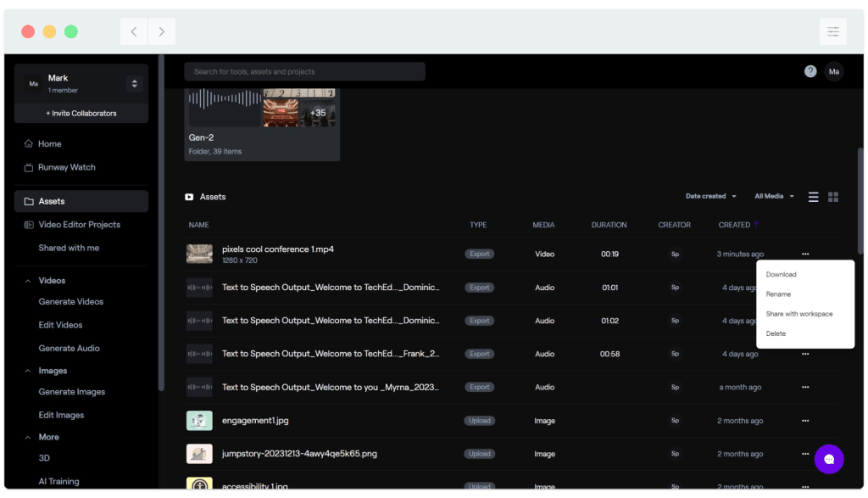The width and height of the screenshot is (868, 498).
Task: Open options menu for engagement1.jpg row
Action: [804, 420]
